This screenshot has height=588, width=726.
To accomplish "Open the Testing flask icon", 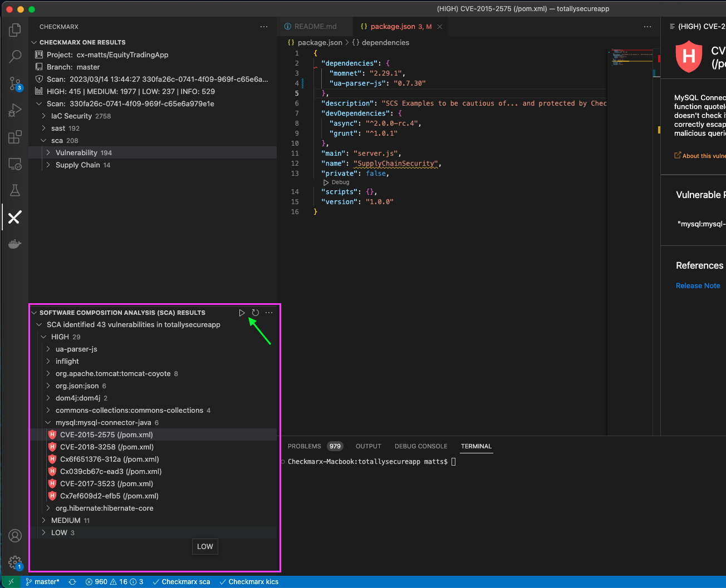I will click(15, 190).
